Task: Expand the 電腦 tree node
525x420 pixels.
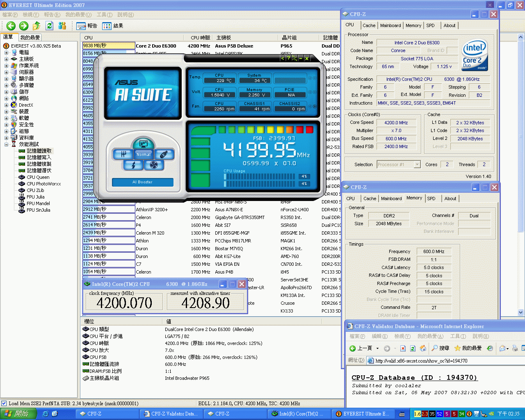Action: [x=6, y=52]
